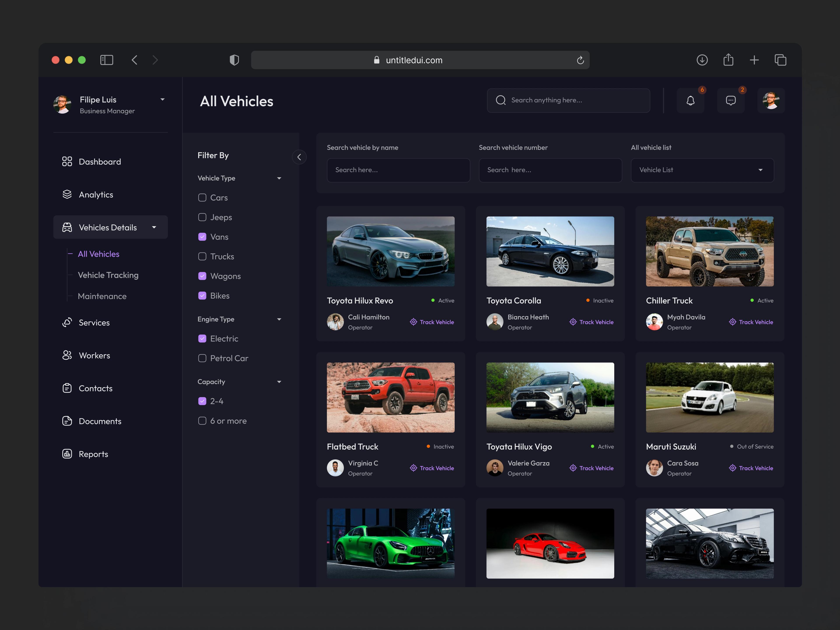
Task: Track Vehicle for Maruti Suzuki
Action: [x=751, y=468]
